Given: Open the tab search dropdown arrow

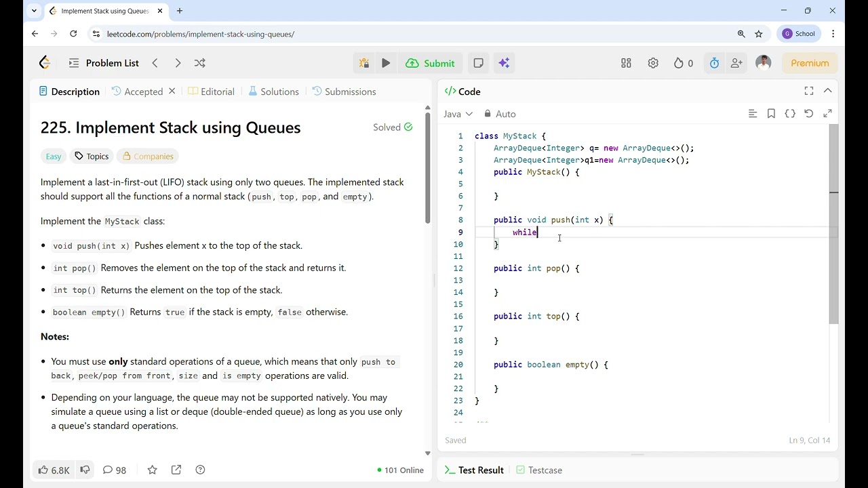Looking at the screenshot, I should pyautogui.click(x=34, y=11).
